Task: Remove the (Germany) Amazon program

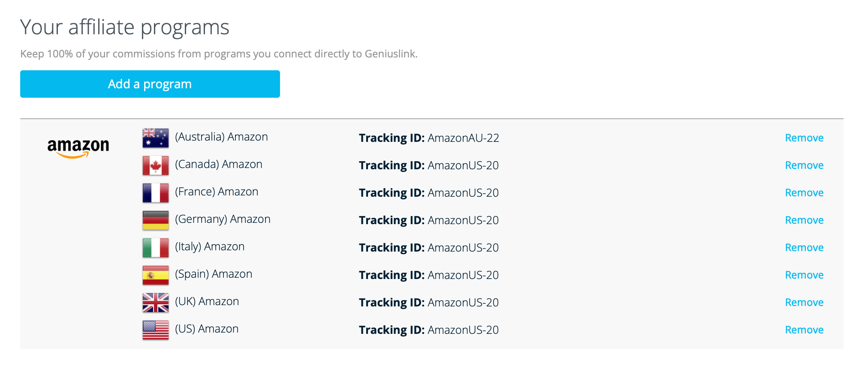Action: tap(804, 220)
